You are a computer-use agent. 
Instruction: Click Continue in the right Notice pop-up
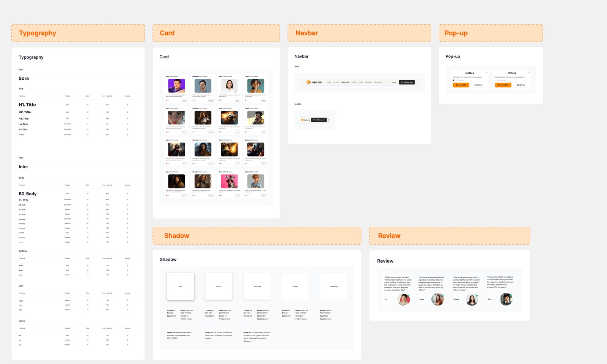pos(521,85)
